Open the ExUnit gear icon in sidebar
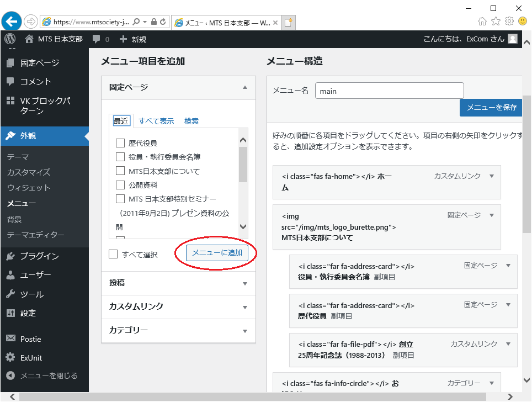Viewport: 532px width, 402px height. (x=10, y=358)
